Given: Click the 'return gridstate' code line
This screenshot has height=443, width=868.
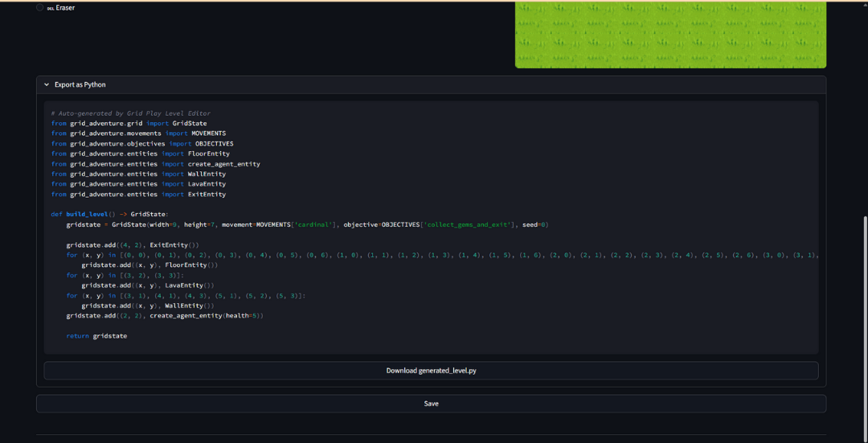Looking at the screenshot, I should click(96, 335).
